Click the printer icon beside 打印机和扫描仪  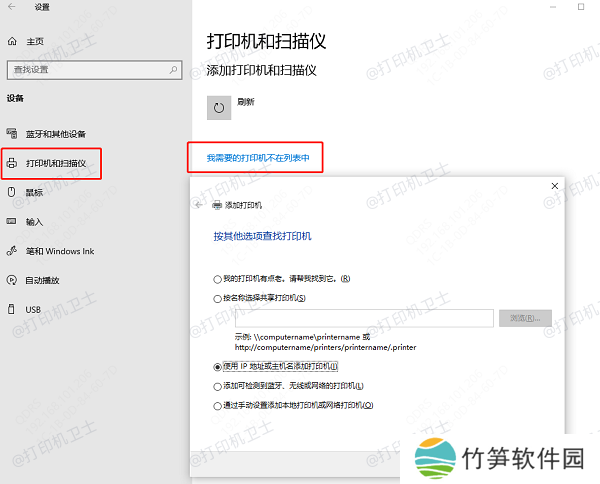[12, 163]
